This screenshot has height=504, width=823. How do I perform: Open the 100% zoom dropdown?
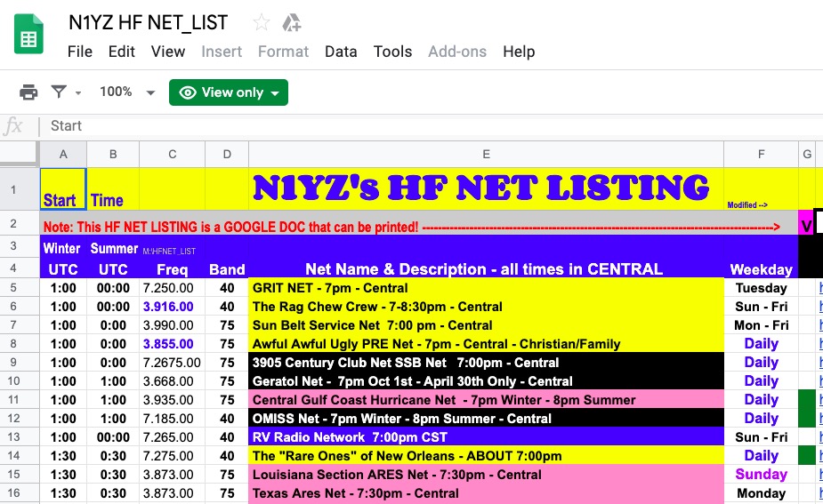[x=127, y=92]
